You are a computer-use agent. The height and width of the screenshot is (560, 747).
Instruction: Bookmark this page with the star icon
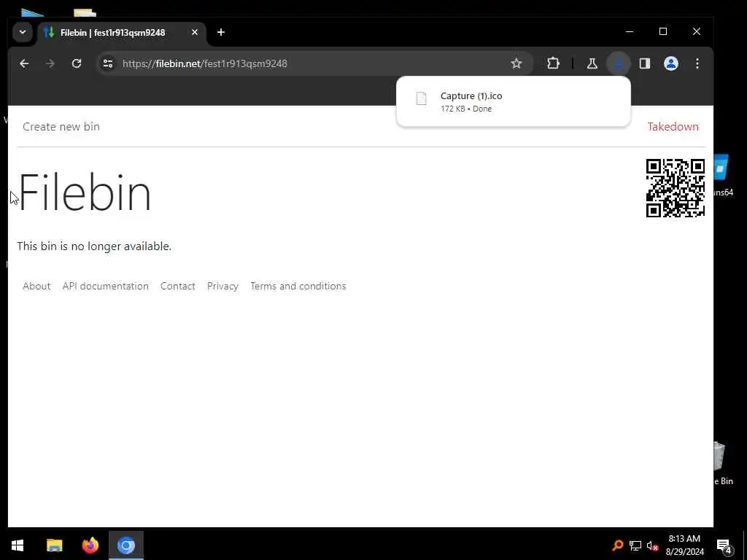(516, 63)
